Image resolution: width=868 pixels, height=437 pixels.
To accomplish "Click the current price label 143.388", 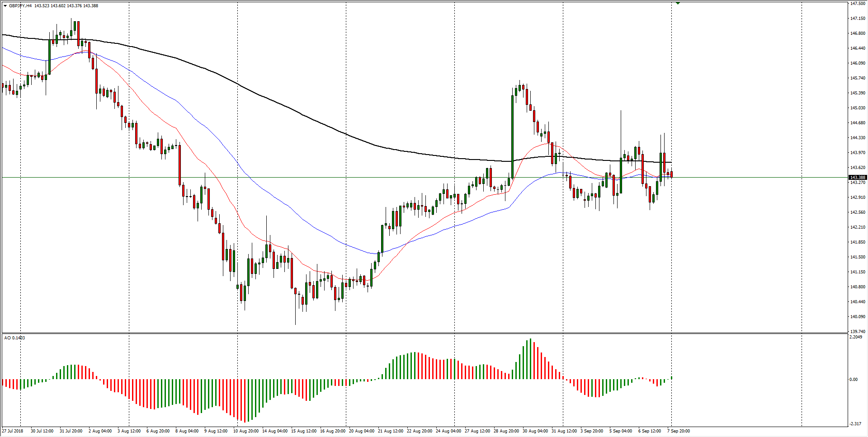I will (858, 178).
